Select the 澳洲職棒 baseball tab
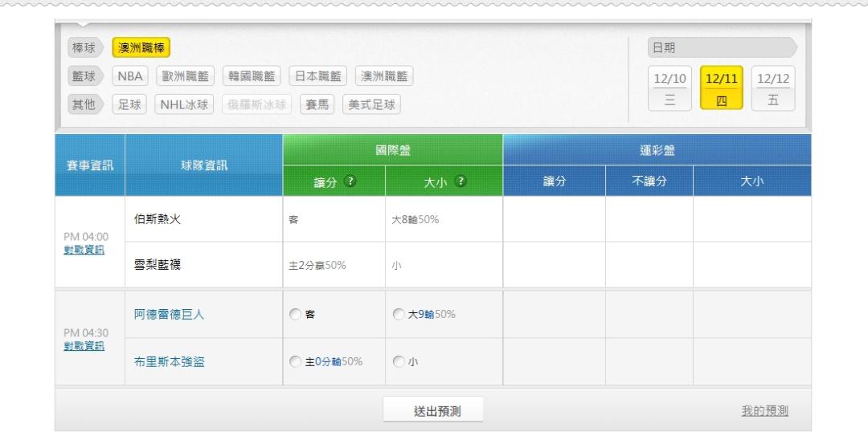The image size is (868, 444). [x=141, y=48]
